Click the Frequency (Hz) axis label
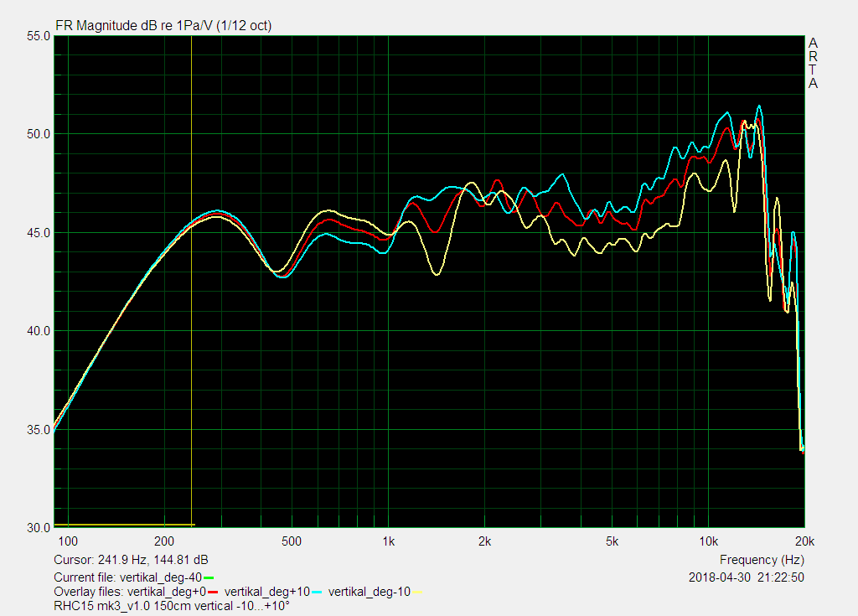The width and height of the screenshot is (858, 616). pyautogui.click(x=762, y=560)
